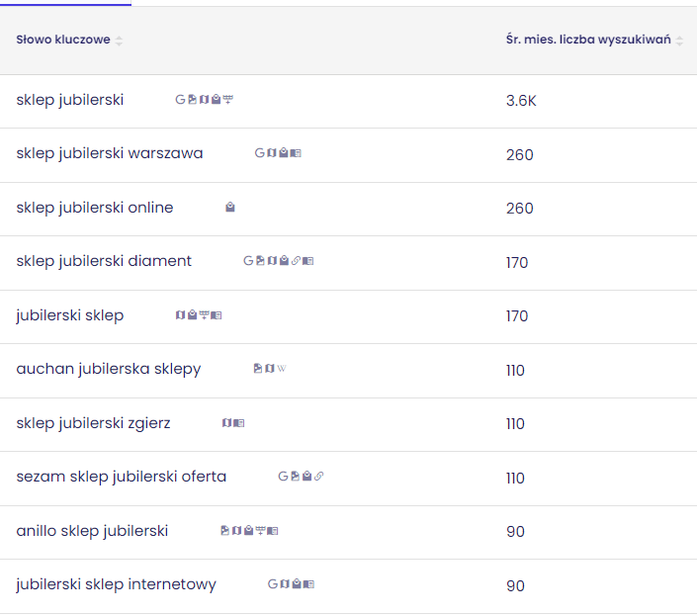Click the 3.6K search volume value
This screenshot has width=697, height=616.
point(521,101)
